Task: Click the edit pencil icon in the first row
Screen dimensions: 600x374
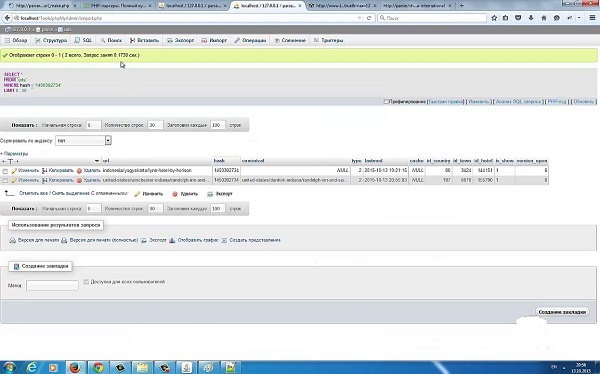Action: pyautogui.click(x=14, y=171)
